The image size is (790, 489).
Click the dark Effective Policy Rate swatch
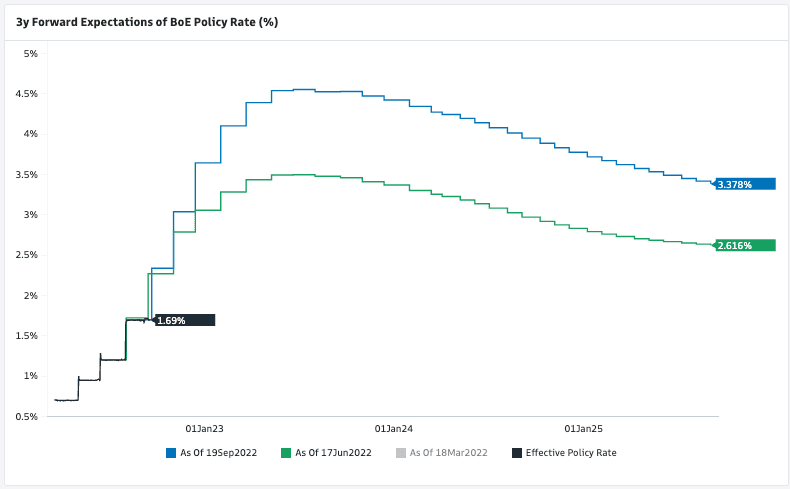coord(516,453)
